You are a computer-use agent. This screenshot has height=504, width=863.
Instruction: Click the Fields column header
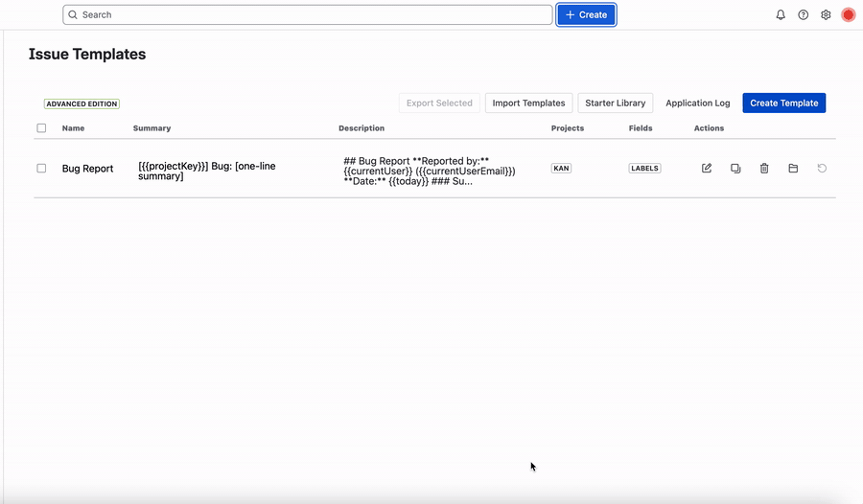(x=641, y=128)
